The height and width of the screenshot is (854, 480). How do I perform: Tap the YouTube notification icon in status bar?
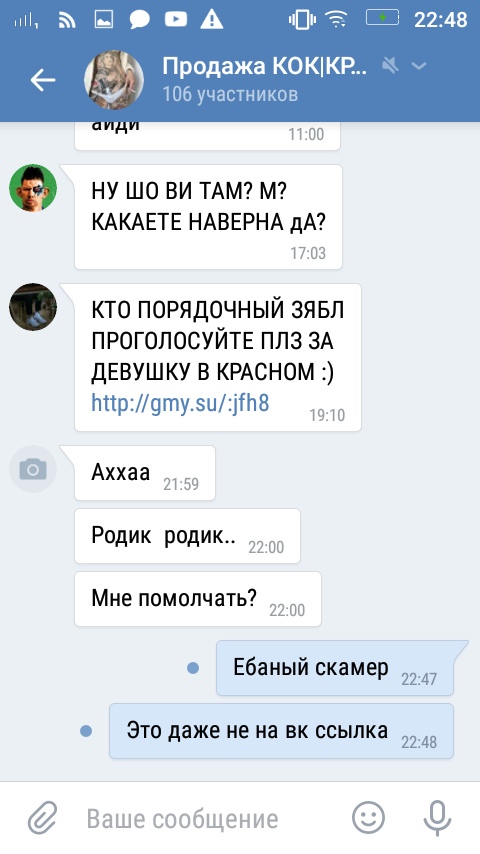[x=175, y=20]
